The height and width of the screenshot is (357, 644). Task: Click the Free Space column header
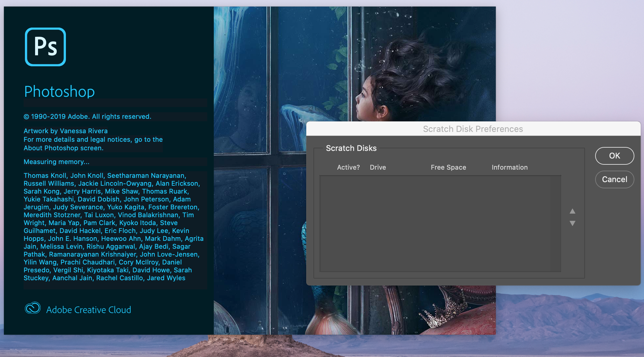coord(448,167)
